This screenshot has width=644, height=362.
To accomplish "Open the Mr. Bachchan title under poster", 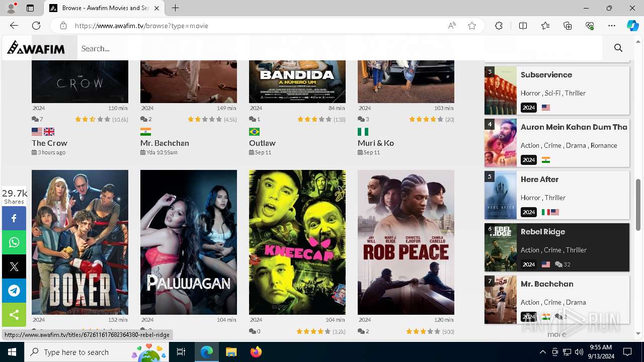I will click(x=165, y=143).
